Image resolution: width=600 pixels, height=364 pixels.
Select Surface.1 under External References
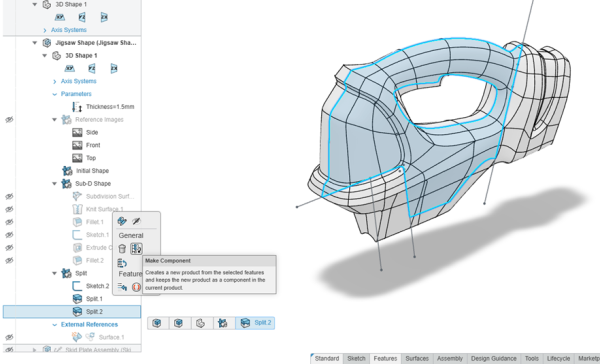click(111, 337)
